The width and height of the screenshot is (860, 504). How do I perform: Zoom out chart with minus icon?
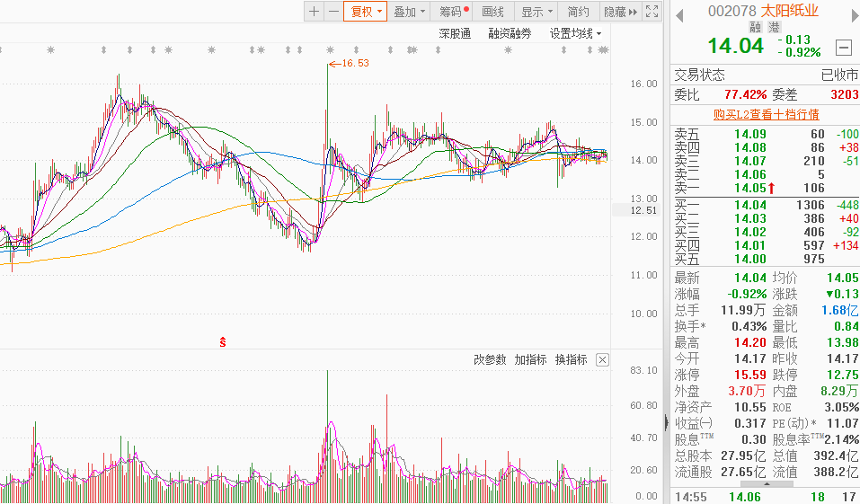pyautogui.click(x=333, y=12)
